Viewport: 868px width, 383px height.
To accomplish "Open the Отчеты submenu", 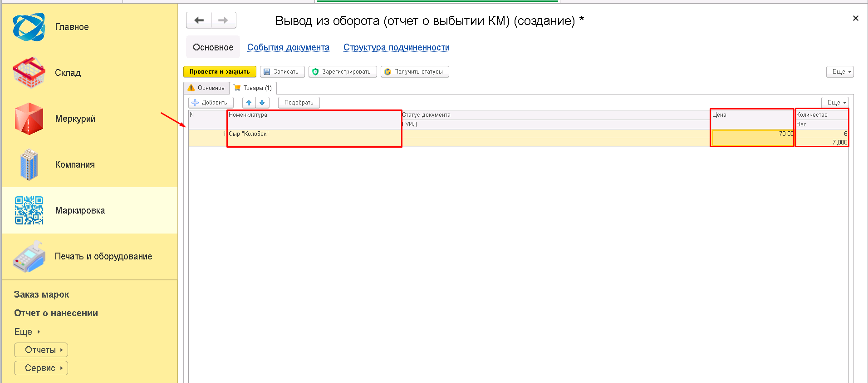I will [x=41, y=350].
